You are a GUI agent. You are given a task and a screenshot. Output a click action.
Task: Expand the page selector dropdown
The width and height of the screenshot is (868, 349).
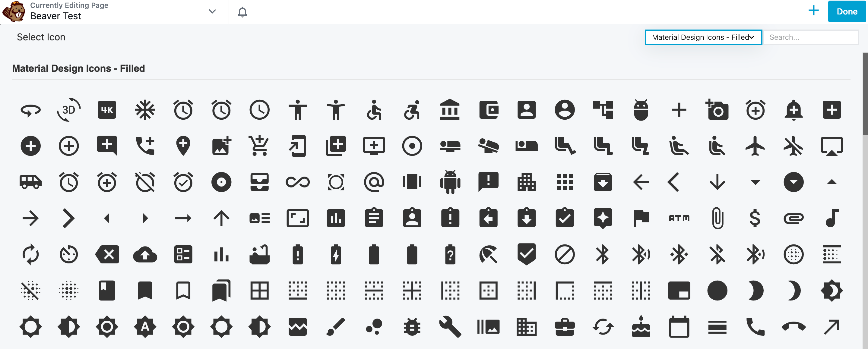pyautogui.click(x=211, y=12)
